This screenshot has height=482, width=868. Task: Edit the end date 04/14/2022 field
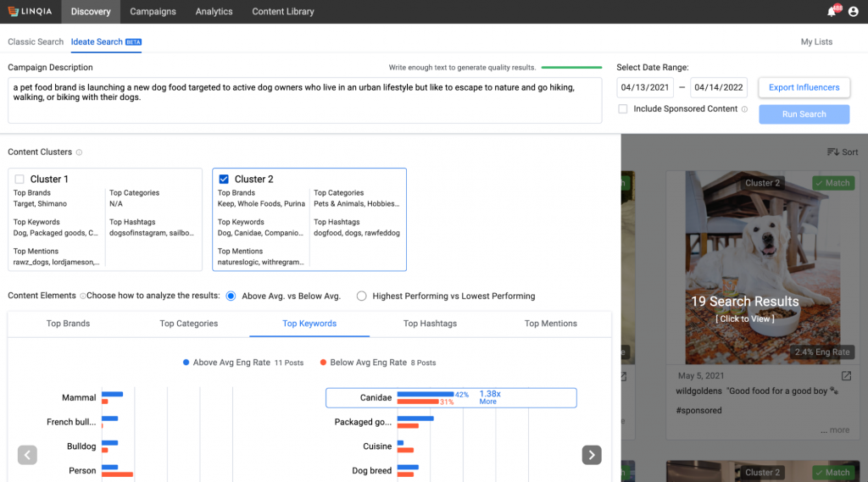click(x=719, y=87)
